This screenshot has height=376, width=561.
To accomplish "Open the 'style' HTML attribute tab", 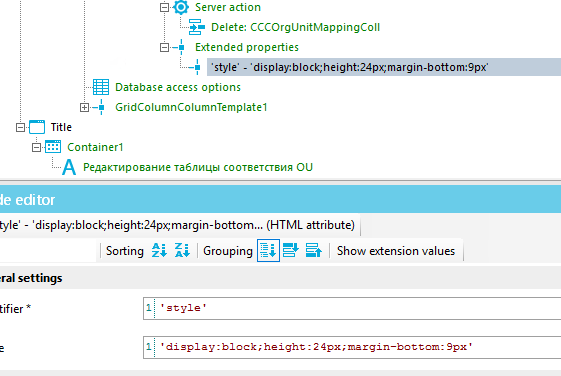I will pos(180,225).
